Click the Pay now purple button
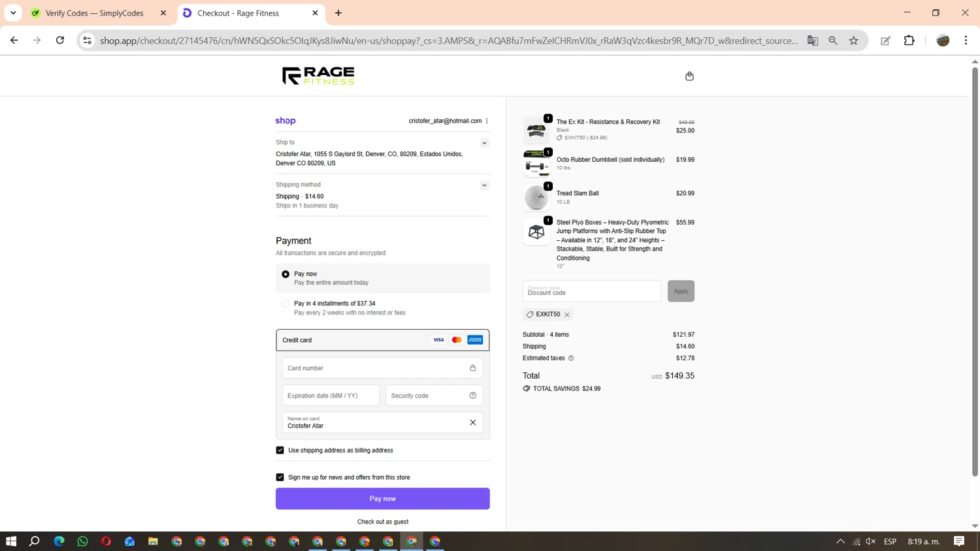 pyautogui.click(x=383, y=499)
